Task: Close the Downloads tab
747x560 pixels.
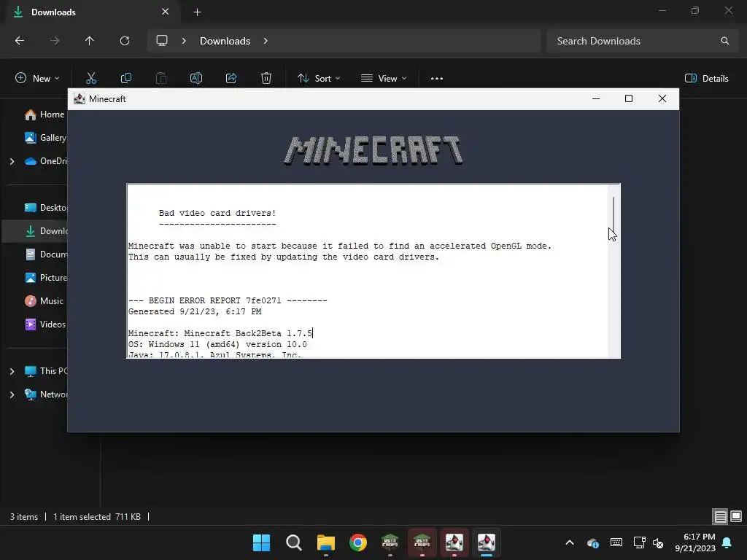Action: 166,12
